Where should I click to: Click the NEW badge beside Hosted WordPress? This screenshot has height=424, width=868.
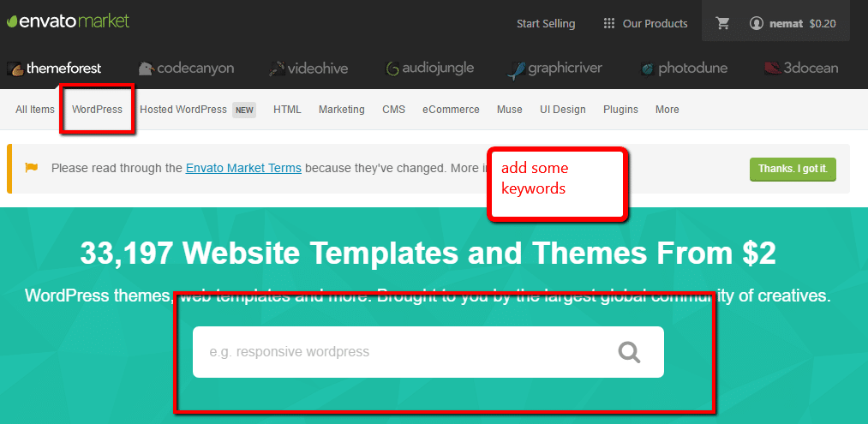coord(244,110)
